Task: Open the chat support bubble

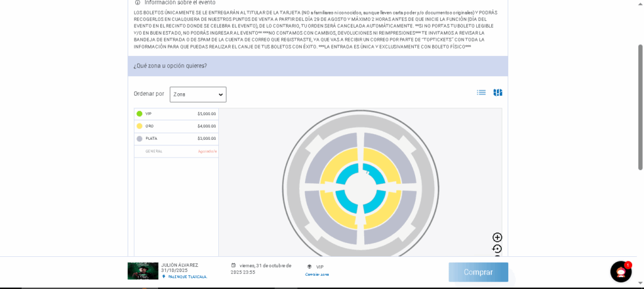Action: pyautogui.click(x=621, y=271)
